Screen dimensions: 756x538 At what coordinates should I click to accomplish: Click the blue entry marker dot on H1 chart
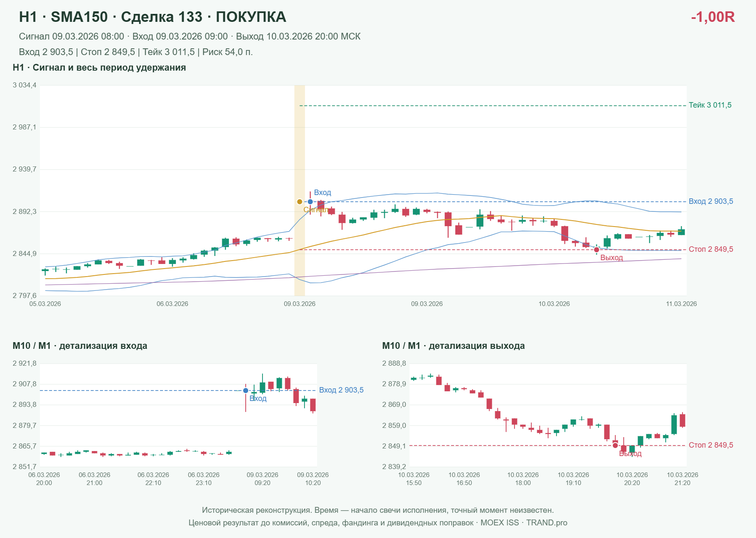(310, 202)
